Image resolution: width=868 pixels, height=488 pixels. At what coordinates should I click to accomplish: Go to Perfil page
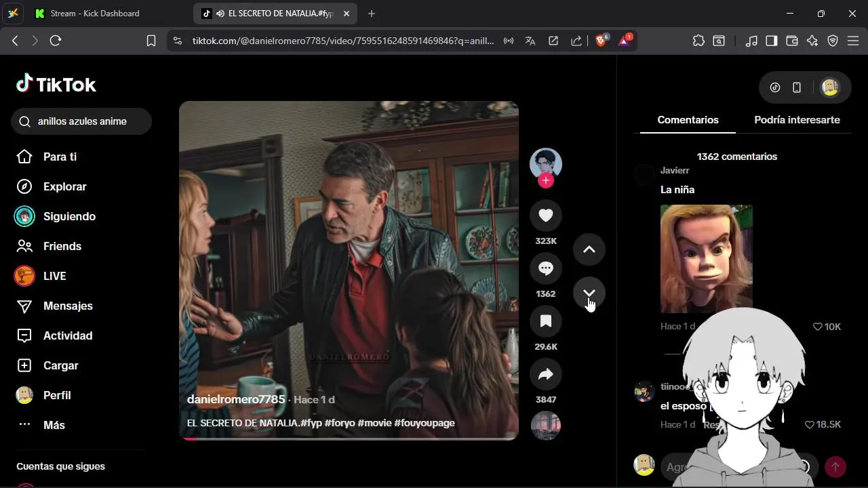44,395
